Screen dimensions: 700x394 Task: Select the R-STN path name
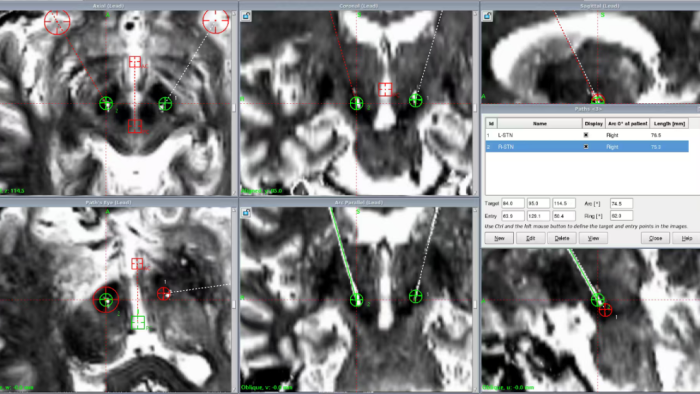tap(506, 147)
